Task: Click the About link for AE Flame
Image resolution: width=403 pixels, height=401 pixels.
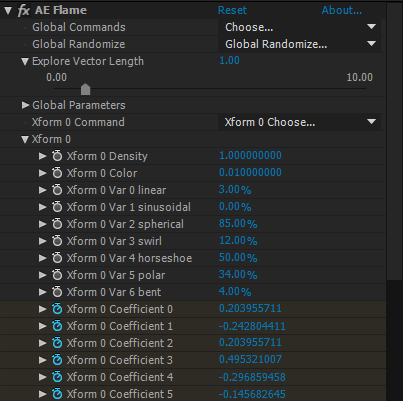Action: [x=341, y=10]
